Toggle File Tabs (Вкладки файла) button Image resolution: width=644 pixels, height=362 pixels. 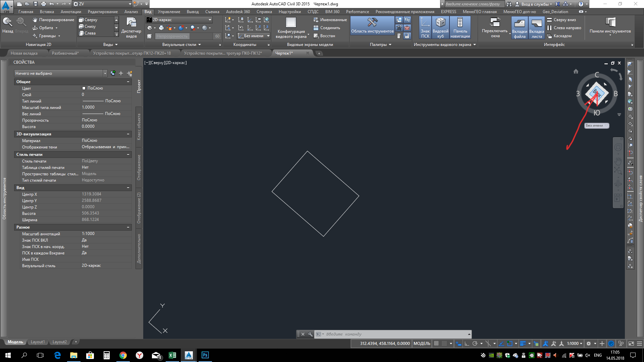click(519, 28)
